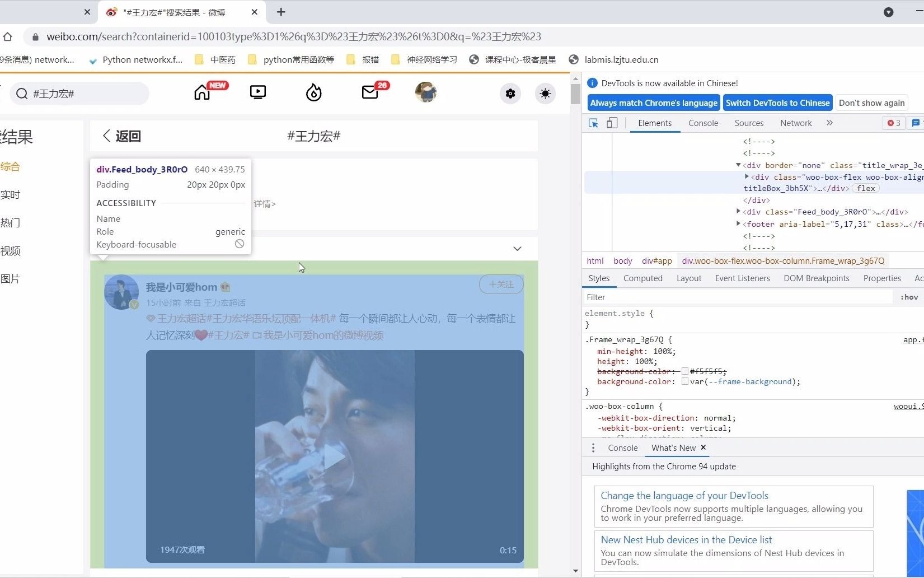
Task: Open Weibo home icon with NEW badge
Action: 203,92
